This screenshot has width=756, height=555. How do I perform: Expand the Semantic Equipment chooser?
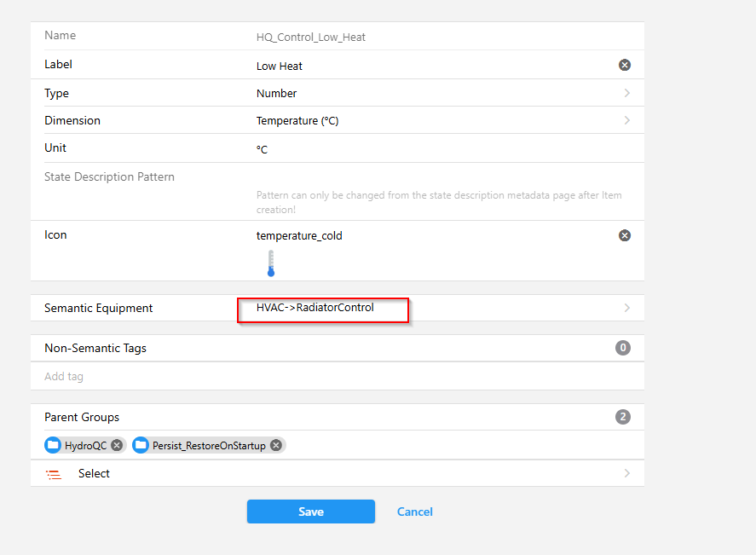tap(626, 308)
